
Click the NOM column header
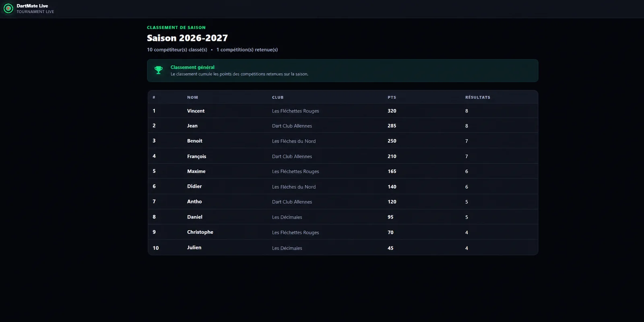coord(192,97)
